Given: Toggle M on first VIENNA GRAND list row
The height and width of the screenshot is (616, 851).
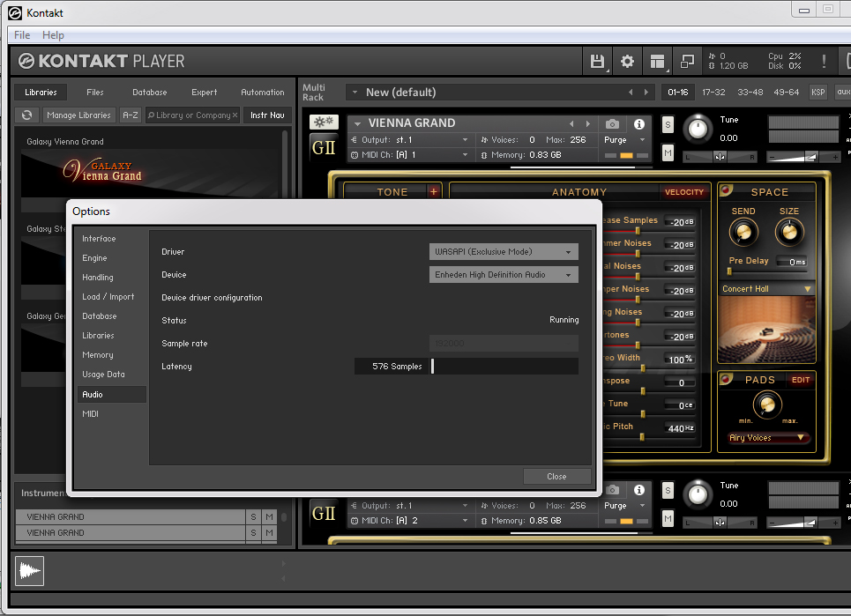Looking at the screenshot, I should pyautogui.click(x=269, y=517).
